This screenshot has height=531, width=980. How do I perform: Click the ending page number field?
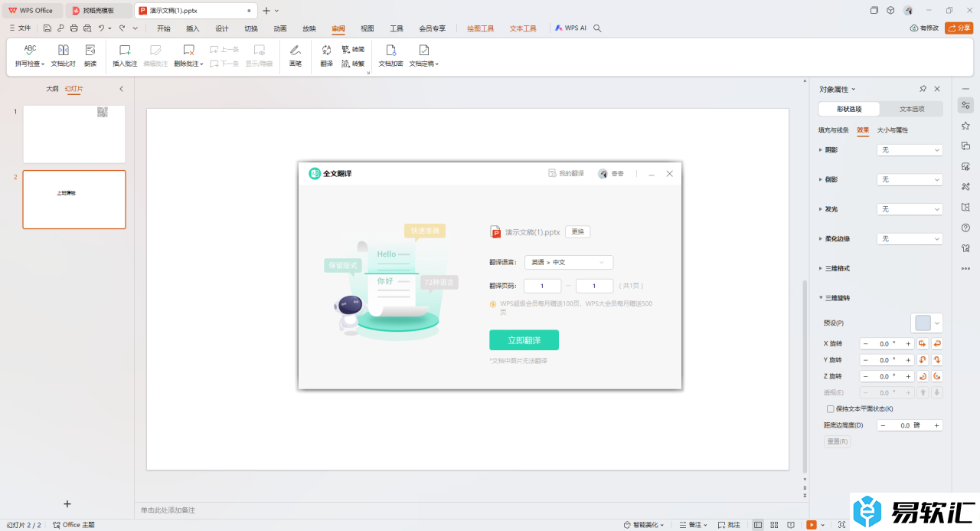(594, 286)
